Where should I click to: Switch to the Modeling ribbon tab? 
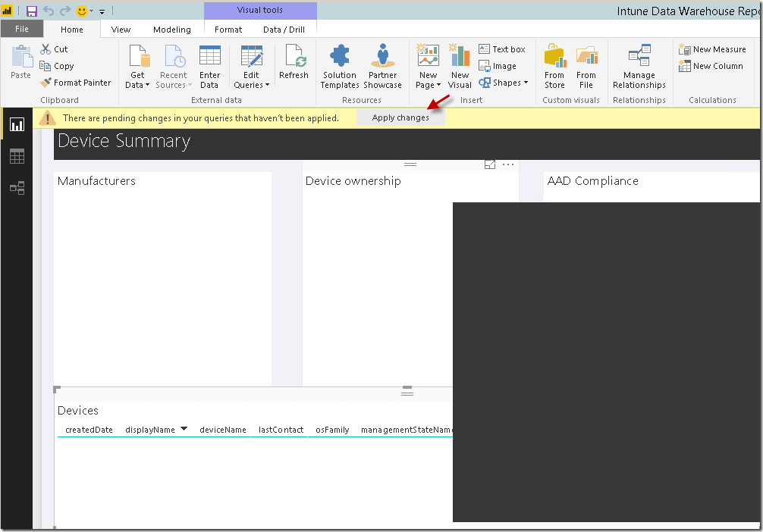(x=172, y=29)
